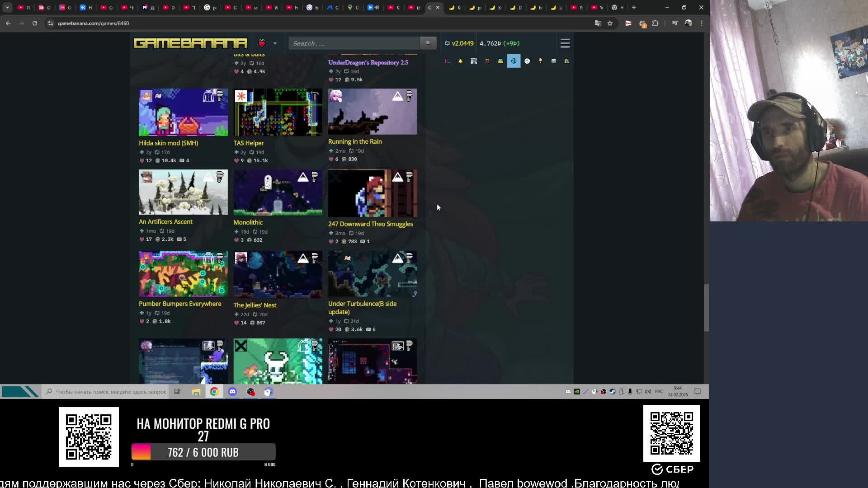Click the clock icon in GameBanana toolbar
Image resolution: width=868 pixels, height=488 pixels.
pos(527,61)
